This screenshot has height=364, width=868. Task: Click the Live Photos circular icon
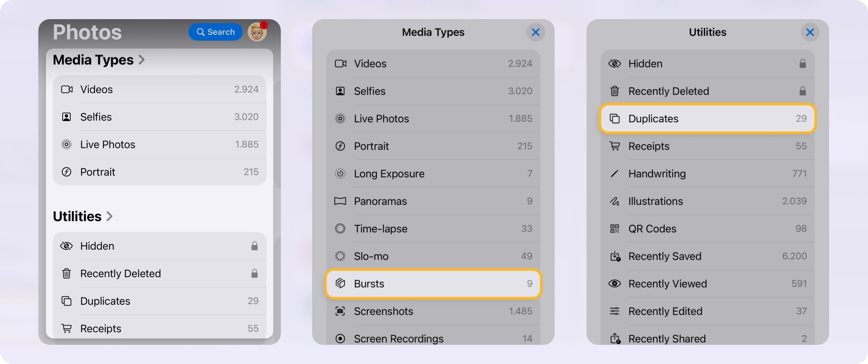[x=340, y=118]
